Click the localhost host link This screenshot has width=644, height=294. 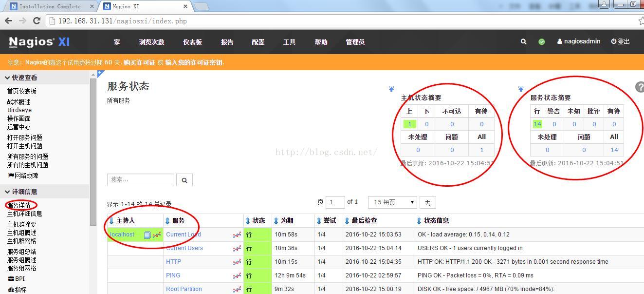click(x=122, y=235)
